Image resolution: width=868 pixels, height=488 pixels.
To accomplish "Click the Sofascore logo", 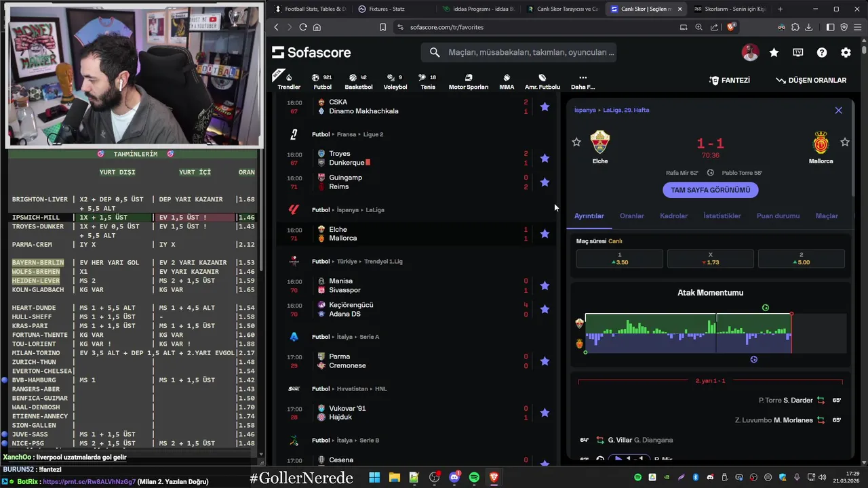I will point(312,52).
